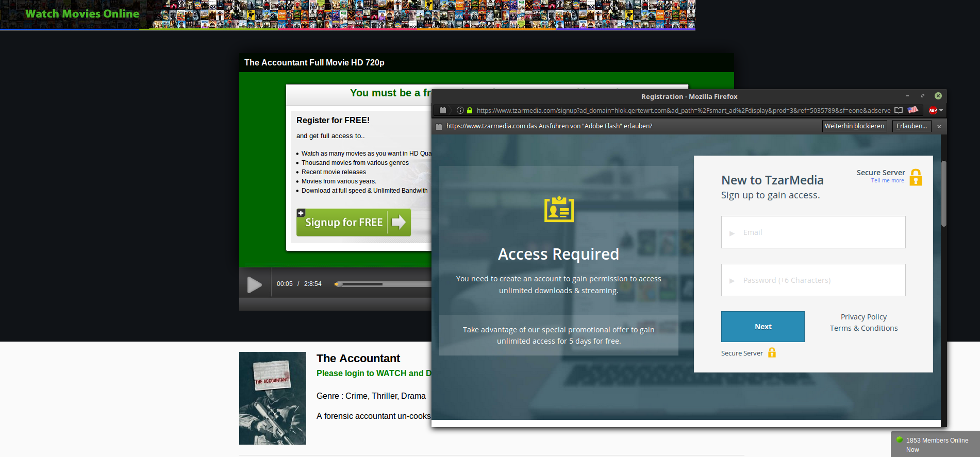
Task: Click the plus icon on the Signup button corner
Action: (301, 213)
